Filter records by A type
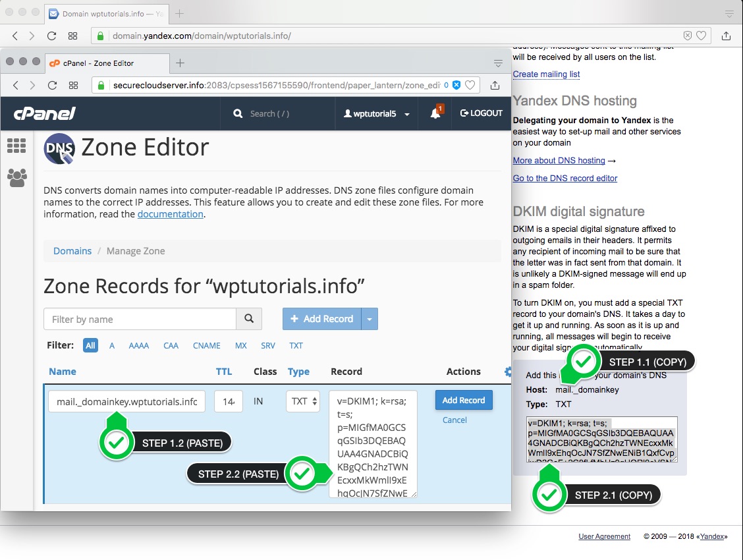 point(112,345)
